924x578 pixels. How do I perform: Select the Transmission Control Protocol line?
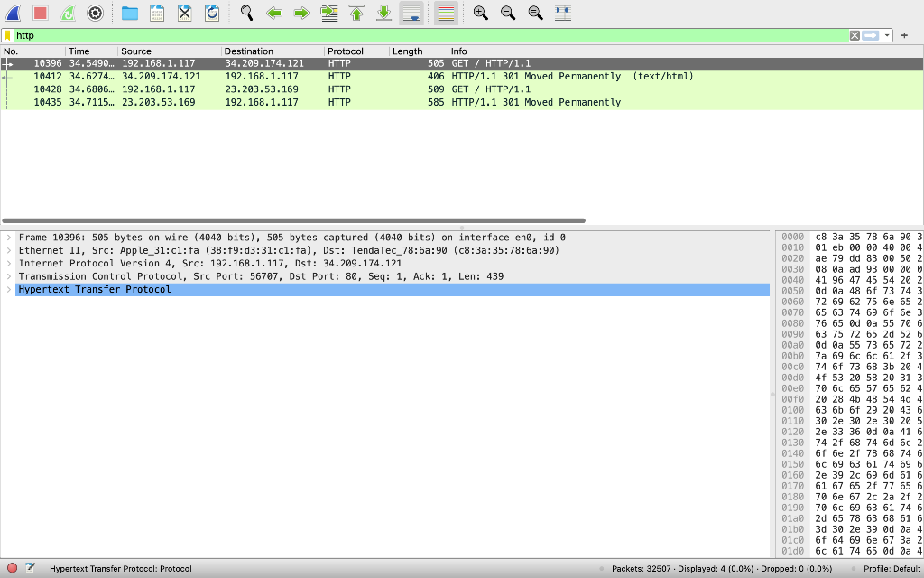393,276
